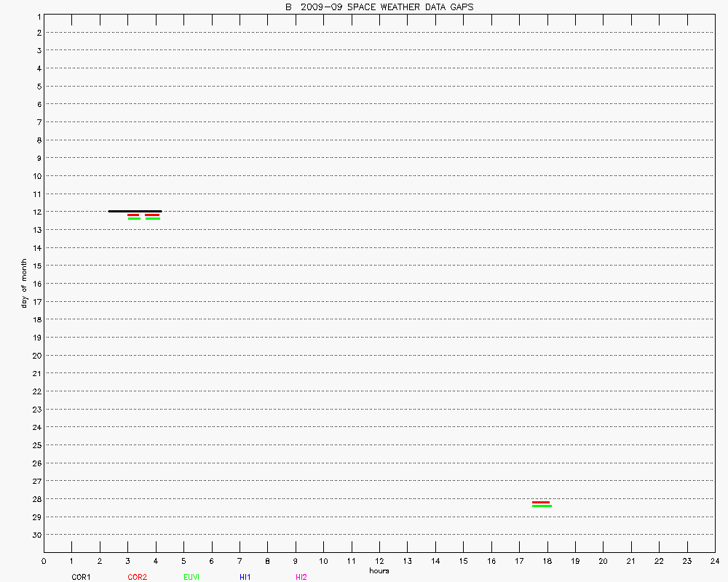Click the green EUVI gap bar on day 28
Viewport: 728px width, 582px height.
542,506
